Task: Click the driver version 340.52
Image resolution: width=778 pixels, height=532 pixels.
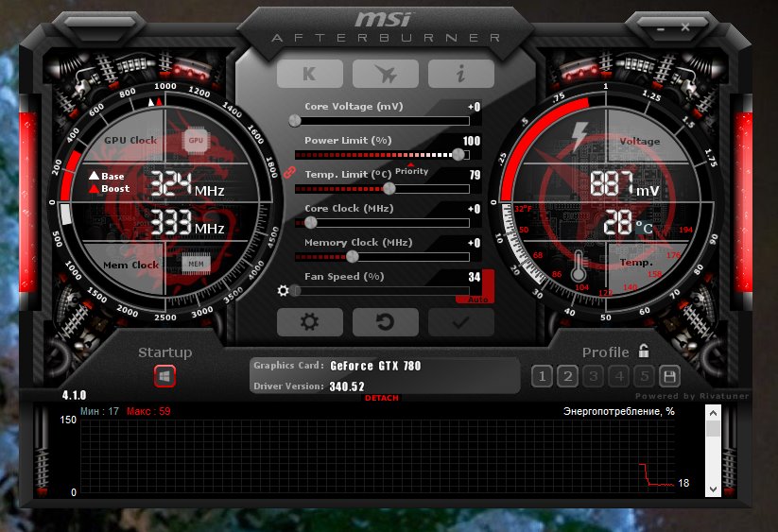Action: 347,386
